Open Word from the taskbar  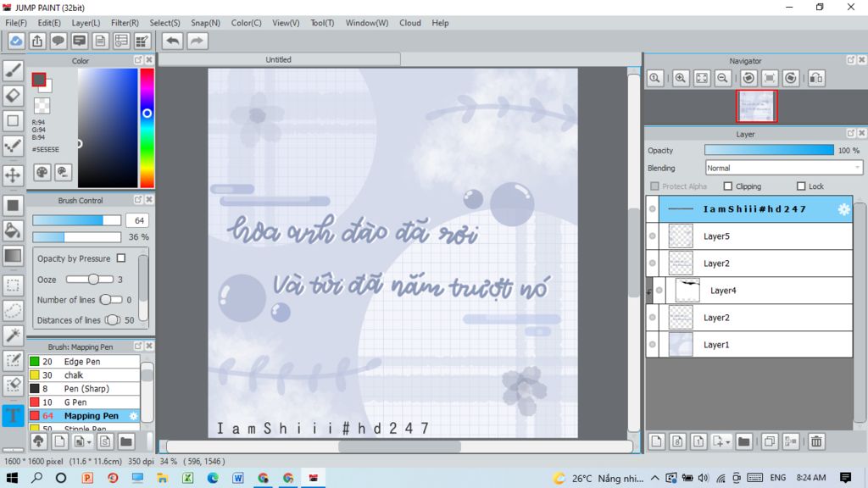point(237,478)
